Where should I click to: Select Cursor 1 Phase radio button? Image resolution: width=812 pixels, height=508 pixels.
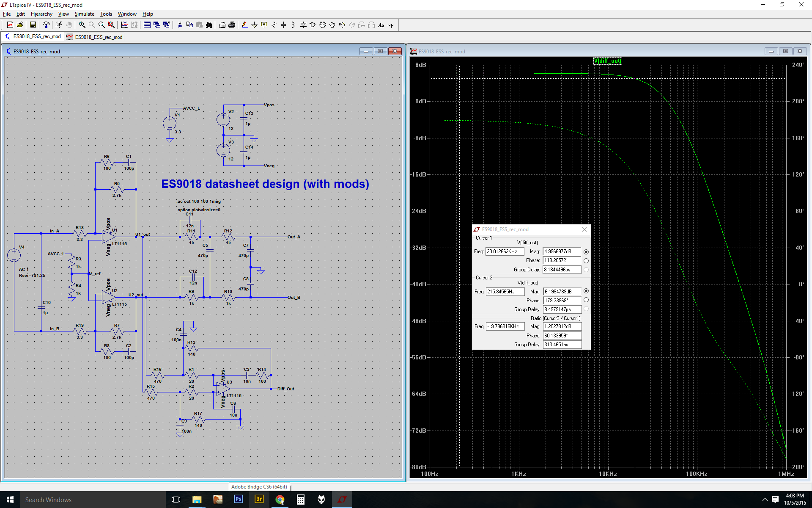tap(586, 261)
